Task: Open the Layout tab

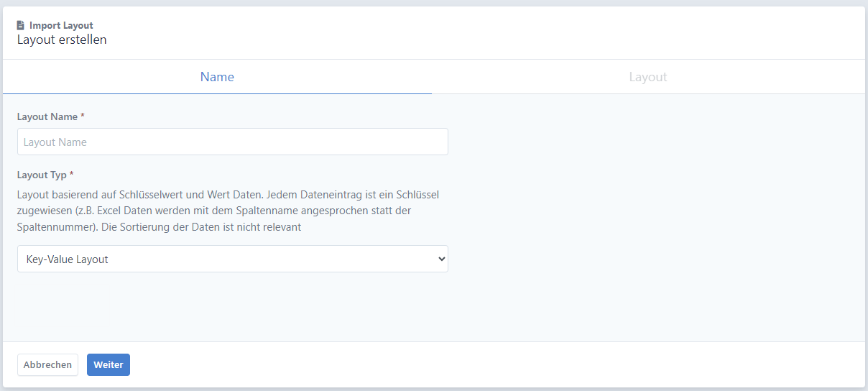Action: [x=648, y=77]
